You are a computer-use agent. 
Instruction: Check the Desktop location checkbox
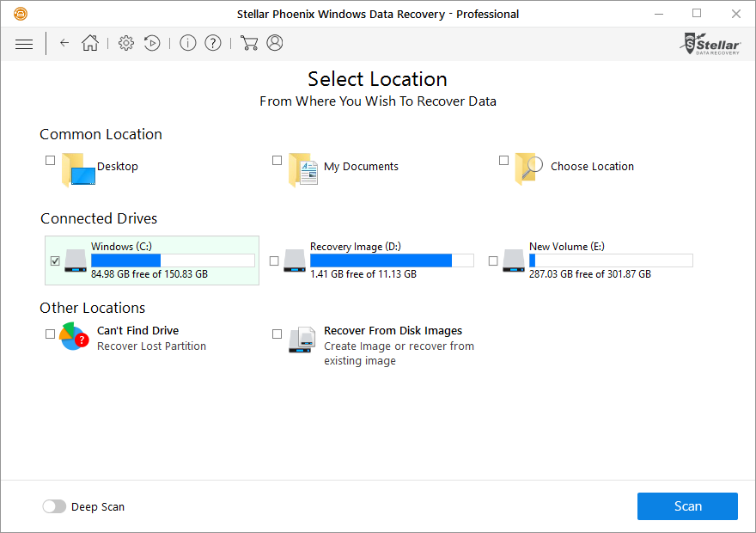point(50,160)
